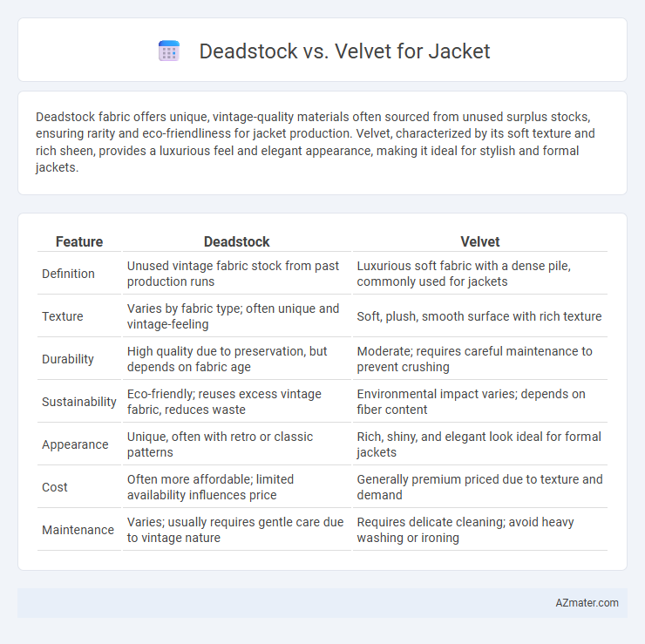
Task: Select 'Unused vintage fabric stock' cell text
Action: click(x=233, y=274)
